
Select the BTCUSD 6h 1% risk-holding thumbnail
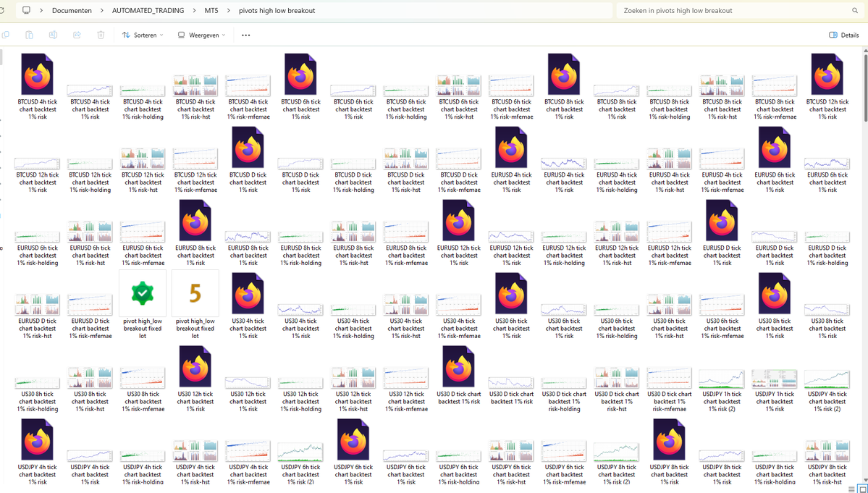tap(406, 90)
